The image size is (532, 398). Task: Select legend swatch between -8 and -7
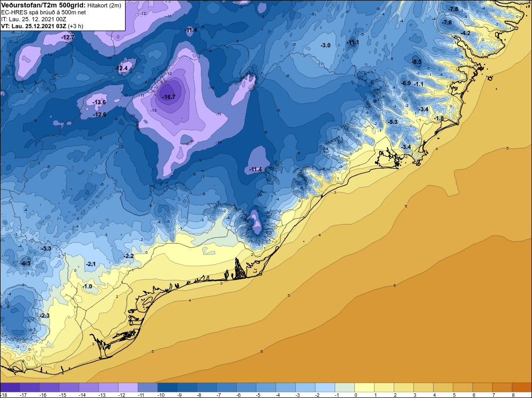click(206, 387)
